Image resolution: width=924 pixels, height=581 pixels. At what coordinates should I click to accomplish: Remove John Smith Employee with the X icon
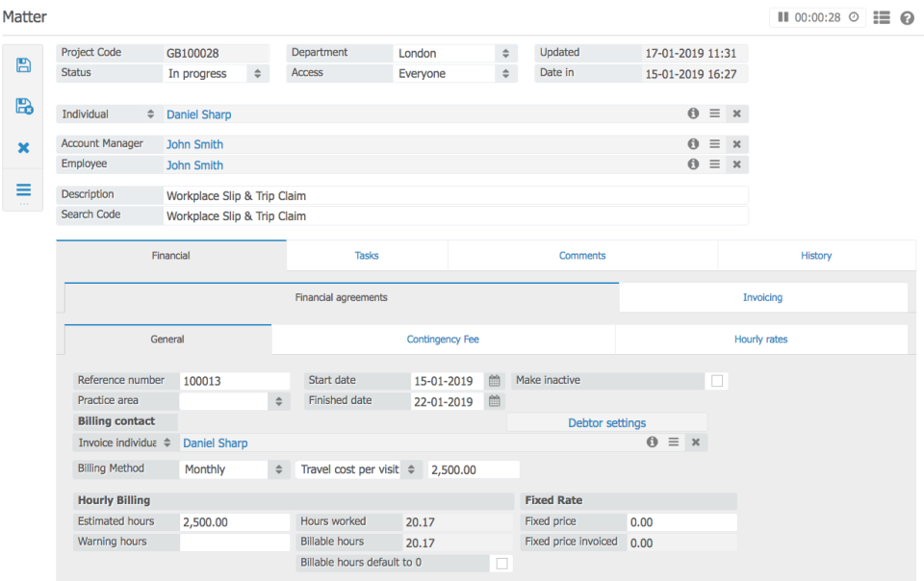(736, 164)
